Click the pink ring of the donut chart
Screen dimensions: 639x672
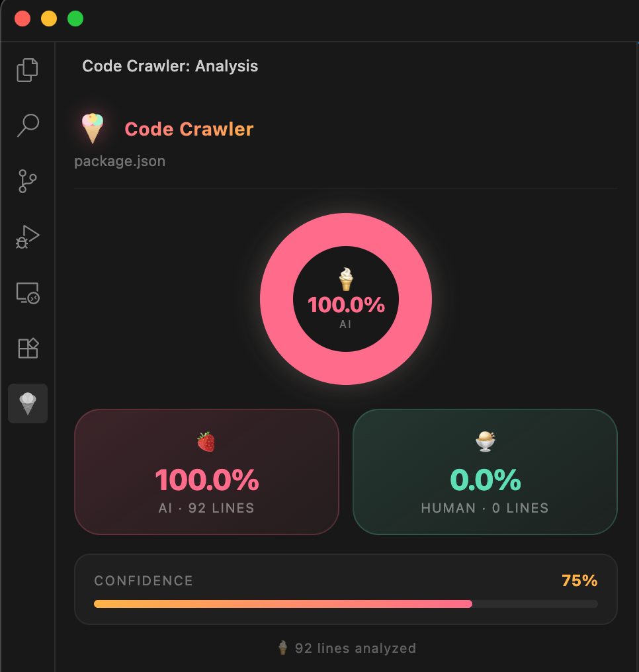278,299
